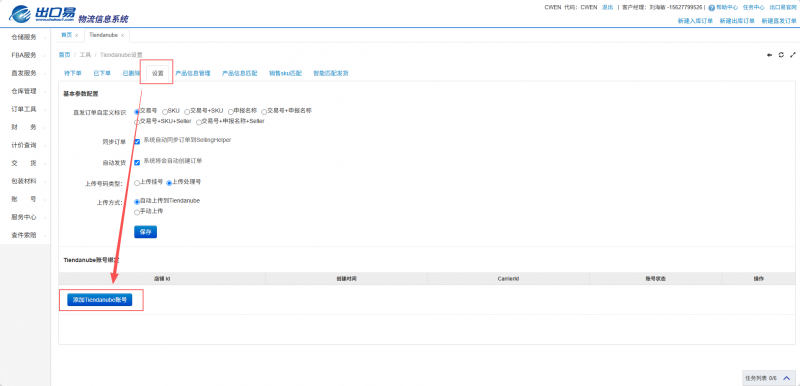800x386 pixels.
Task: Open the 帮助中心 link
Action: click(727, 8)
